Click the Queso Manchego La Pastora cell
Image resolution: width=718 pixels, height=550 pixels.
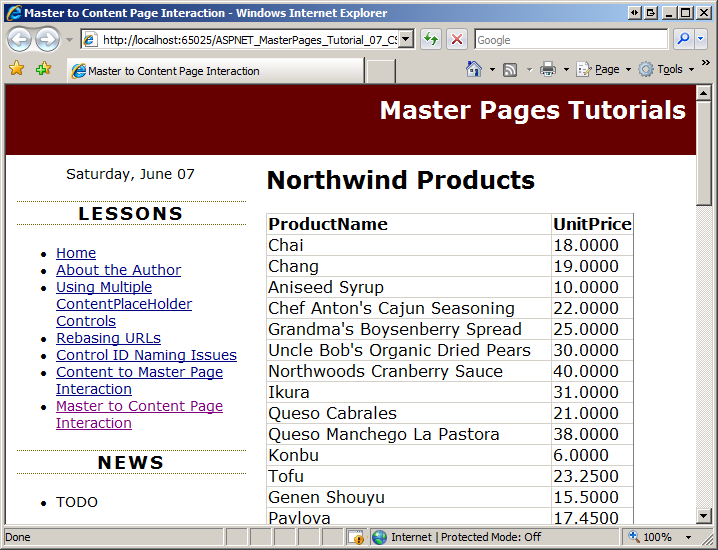click(409, 434)
